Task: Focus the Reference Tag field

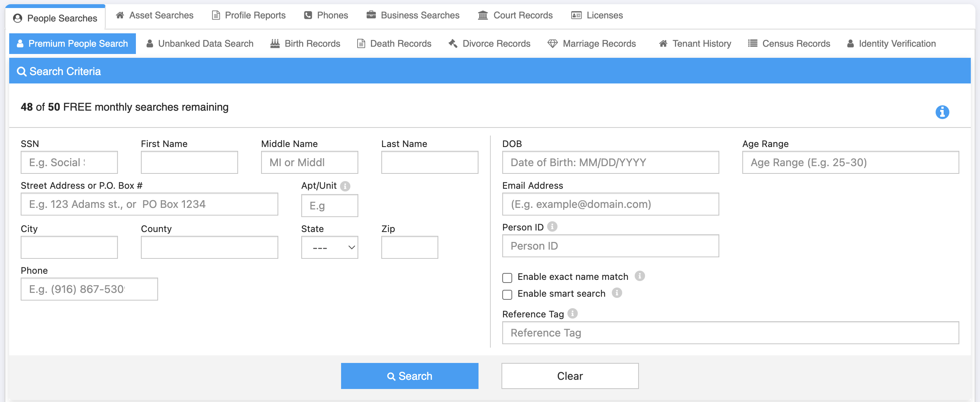Action: point(730,333)
